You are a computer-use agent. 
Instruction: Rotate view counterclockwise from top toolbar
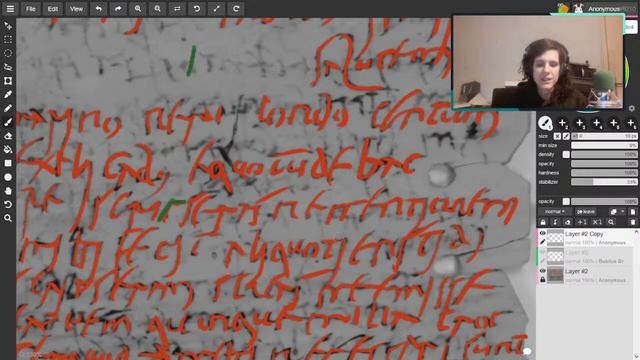tap(197, 9)
